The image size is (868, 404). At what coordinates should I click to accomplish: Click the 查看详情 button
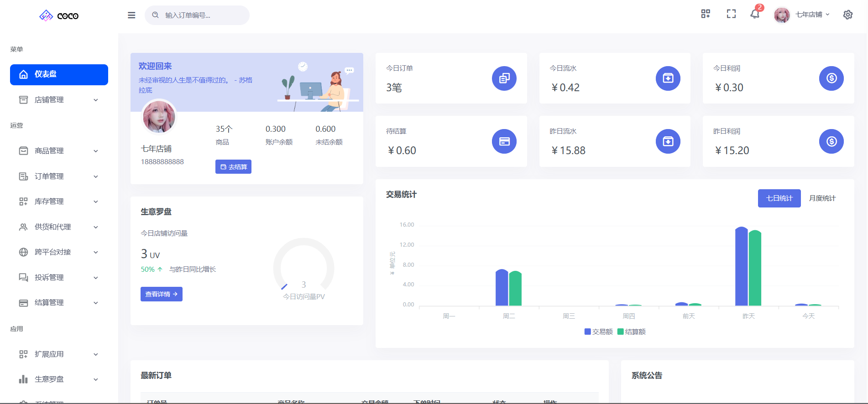(x=161, y=294)
